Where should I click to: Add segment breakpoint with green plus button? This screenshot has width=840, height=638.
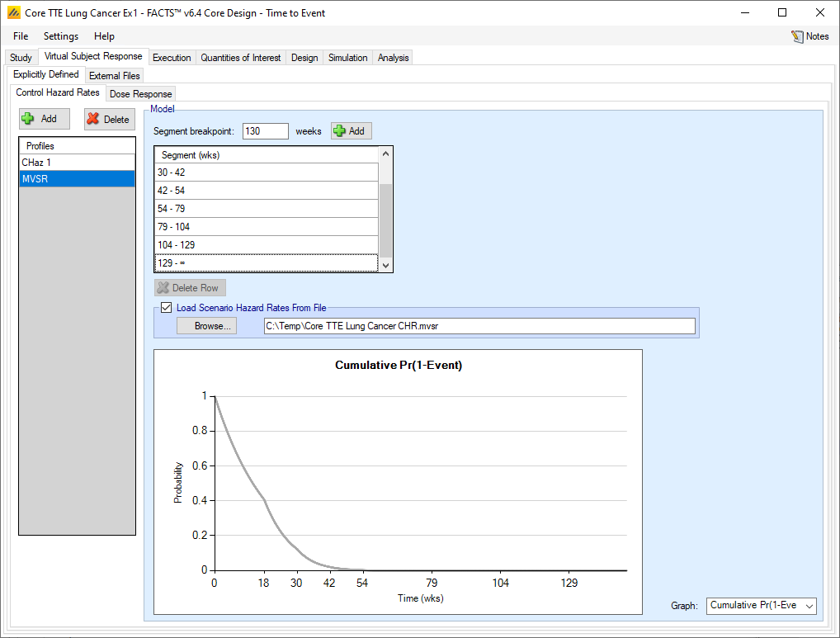coord(352,131)
